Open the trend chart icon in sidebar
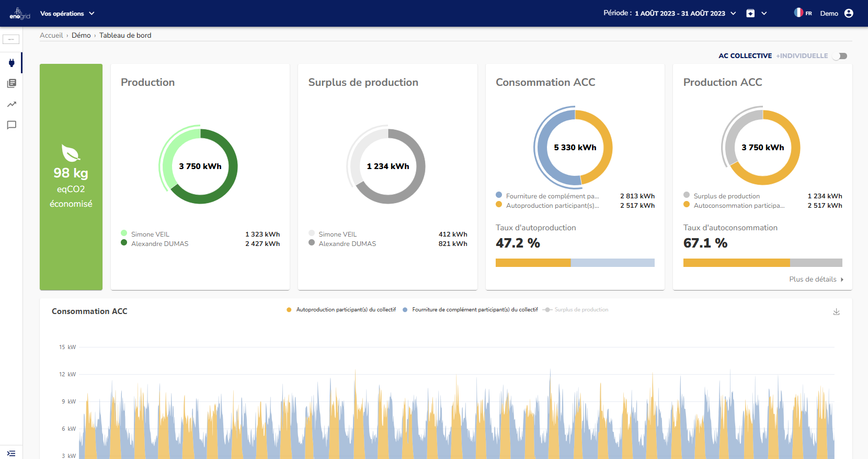868x459 pixels. (x=12, y=104)
